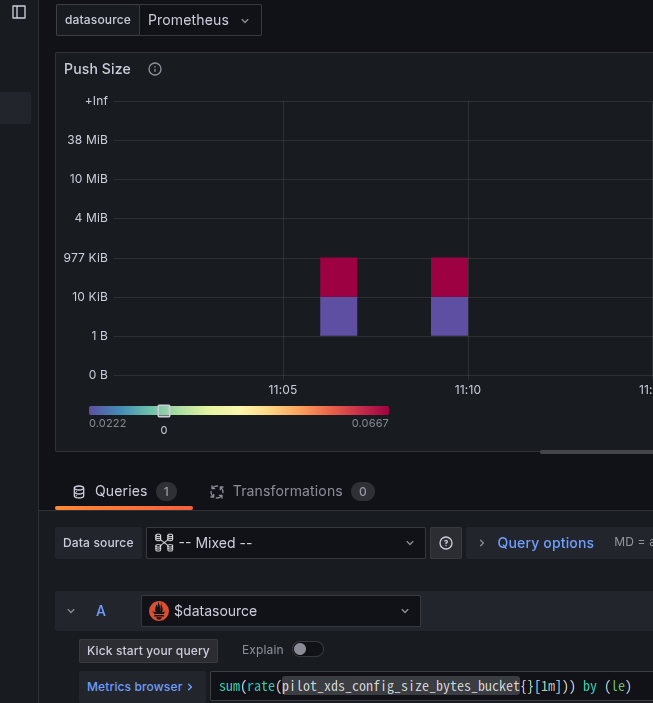Viewport: 653px width, 703px height.
Task: Click the Push Size panel title
Action: coord(97,69)
